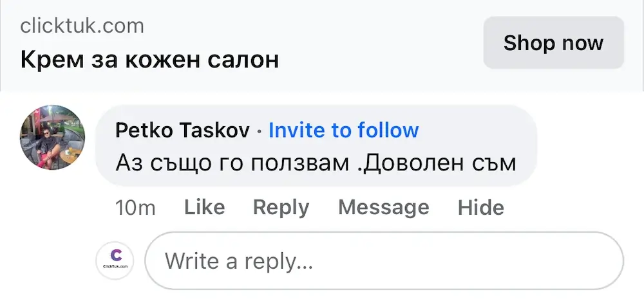Open the clicktuk.com domain link
Image resolution: width=644 pixels, height=301 pixels.
82,26
